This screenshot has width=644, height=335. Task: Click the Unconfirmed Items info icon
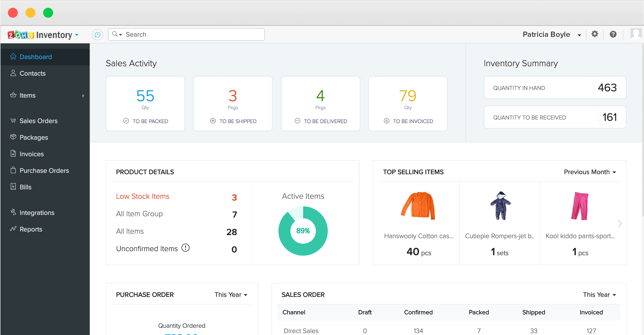(185, 248)
